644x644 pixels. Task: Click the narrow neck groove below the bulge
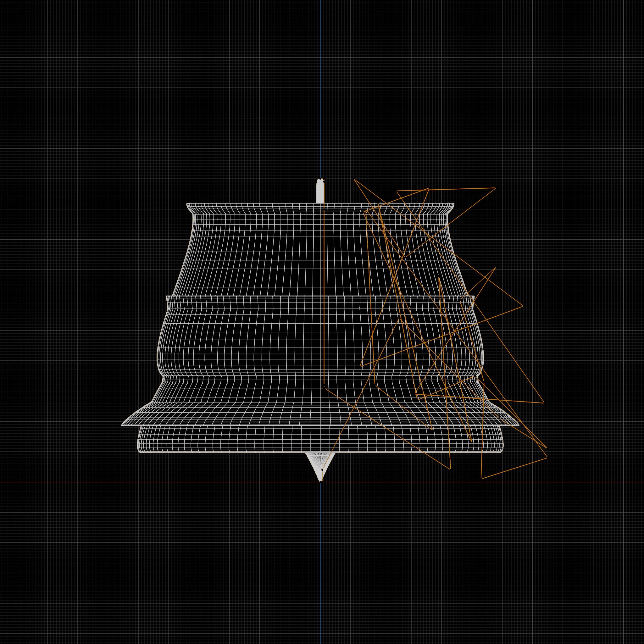pyautogui.click(x=320, y=379)
